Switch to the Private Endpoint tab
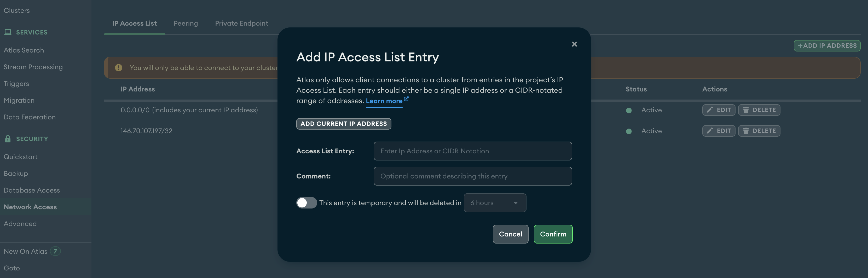The image size is (868, 278). 242,23
